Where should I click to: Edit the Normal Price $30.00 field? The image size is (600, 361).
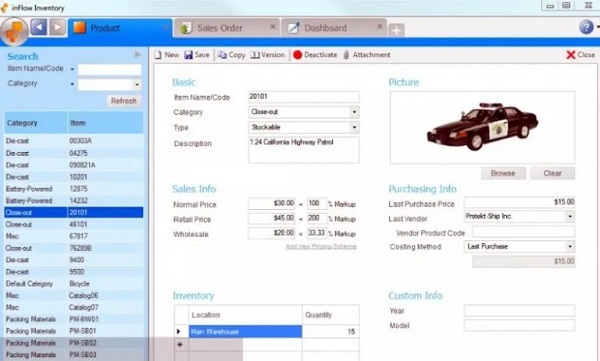pyautogui.click(x=272, y=203)
